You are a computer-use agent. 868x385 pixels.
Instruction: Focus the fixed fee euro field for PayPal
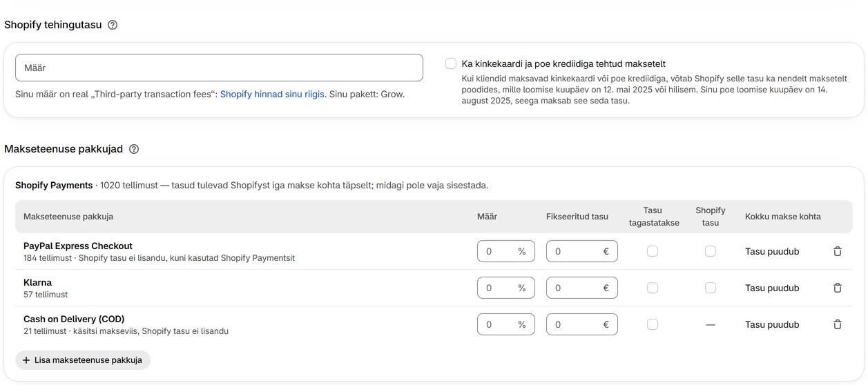(582, 251)
